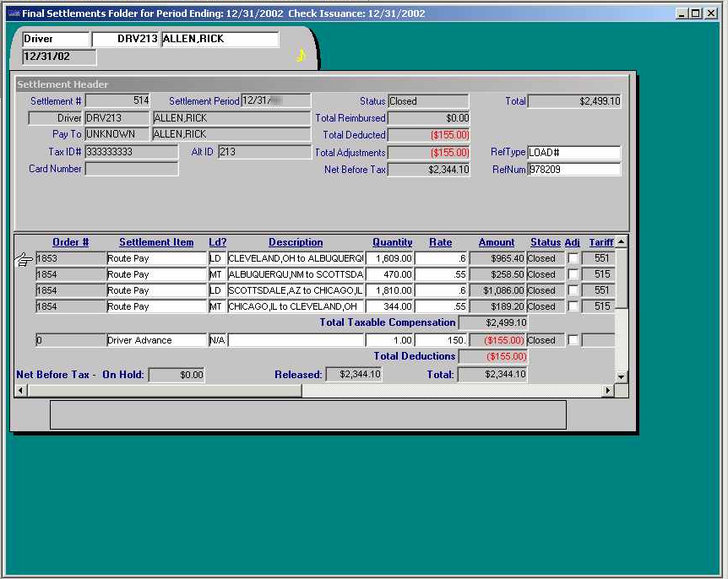Click the large empty notes box at bottom

[x=307, y=414]
